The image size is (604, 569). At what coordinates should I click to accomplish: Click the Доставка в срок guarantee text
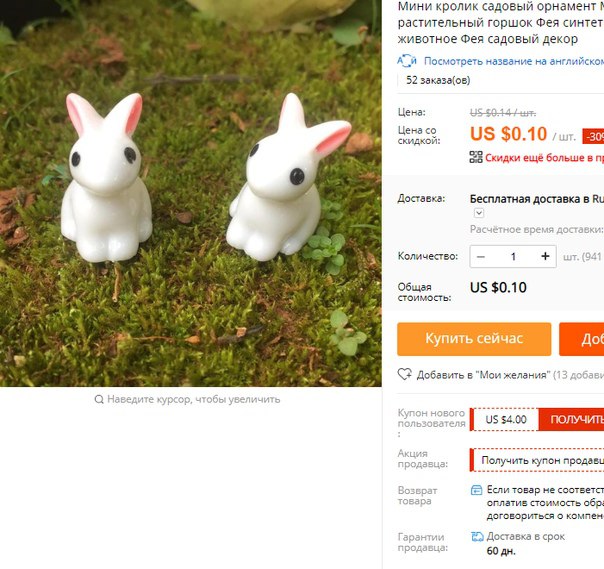[525, 536]
